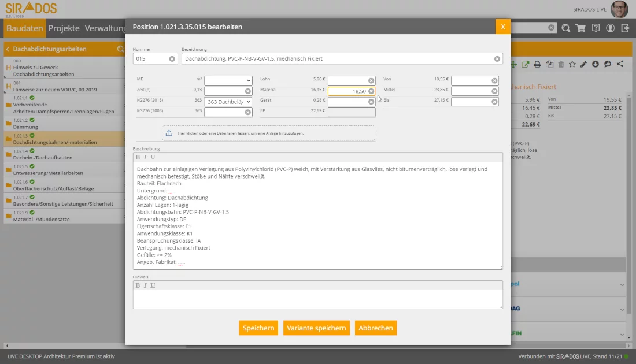The image size is (636, 364).
Task: Click the download arrow icon
Action: click(596, 64)
